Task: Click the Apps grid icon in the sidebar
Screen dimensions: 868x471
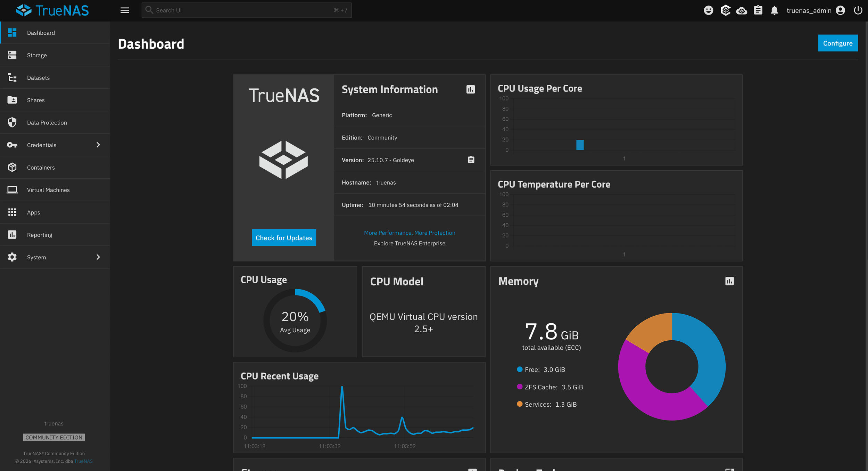Action: (12, 212)
